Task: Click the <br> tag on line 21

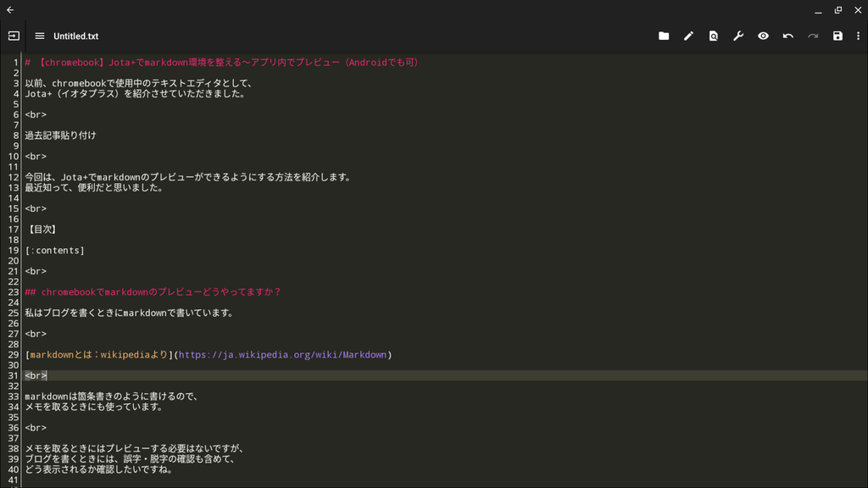Action: [x=36, y=271]
